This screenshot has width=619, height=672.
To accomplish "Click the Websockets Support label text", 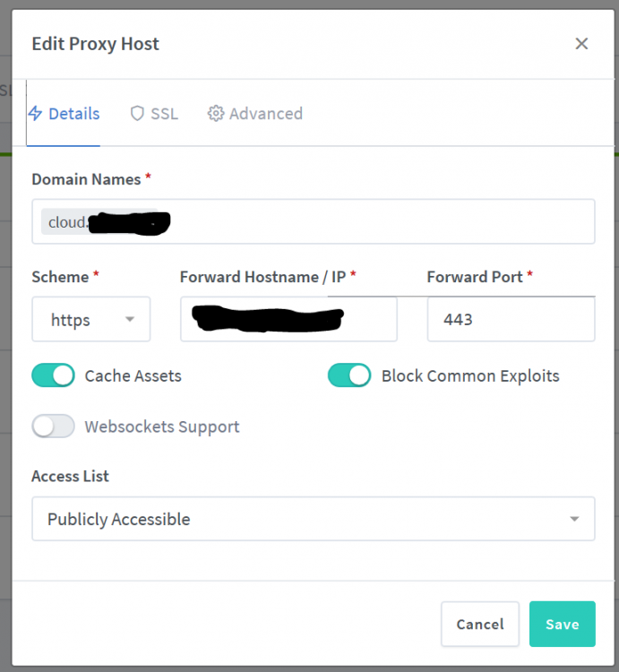I will pos(162,426).
